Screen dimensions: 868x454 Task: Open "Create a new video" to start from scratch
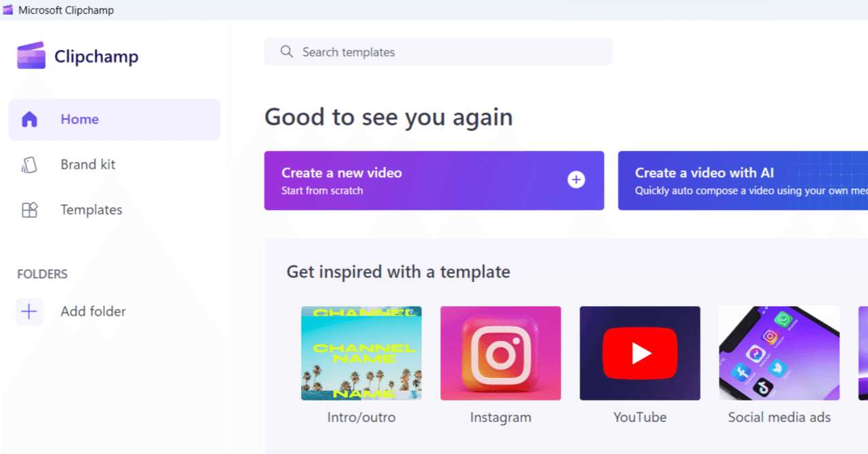[x=434, y=180]
